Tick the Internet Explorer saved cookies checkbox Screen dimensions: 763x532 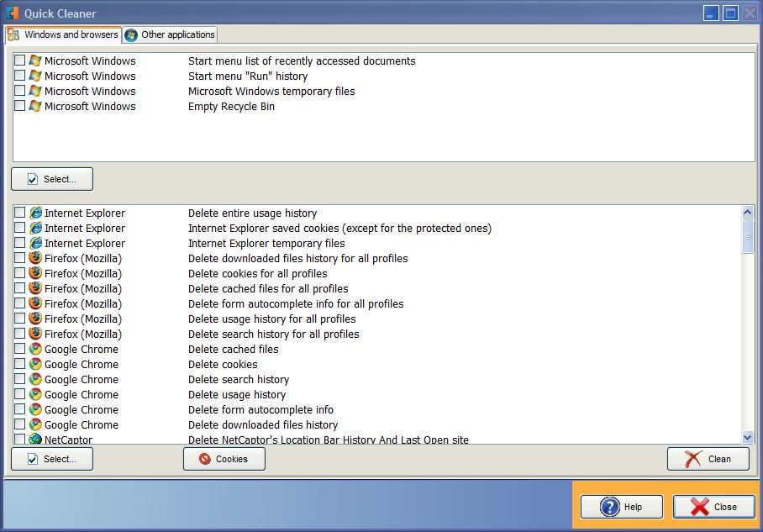tap(19, 228)
